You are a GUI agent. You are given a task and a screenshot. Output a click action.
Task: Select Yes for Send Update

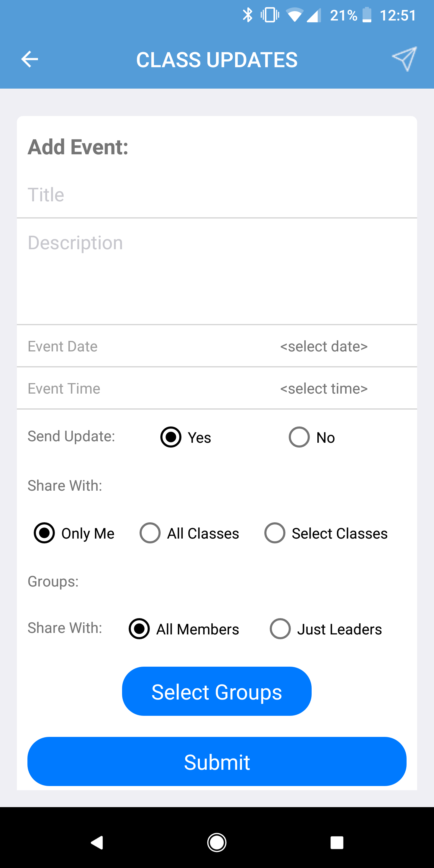pyautogui.click(x=171, y=437)
